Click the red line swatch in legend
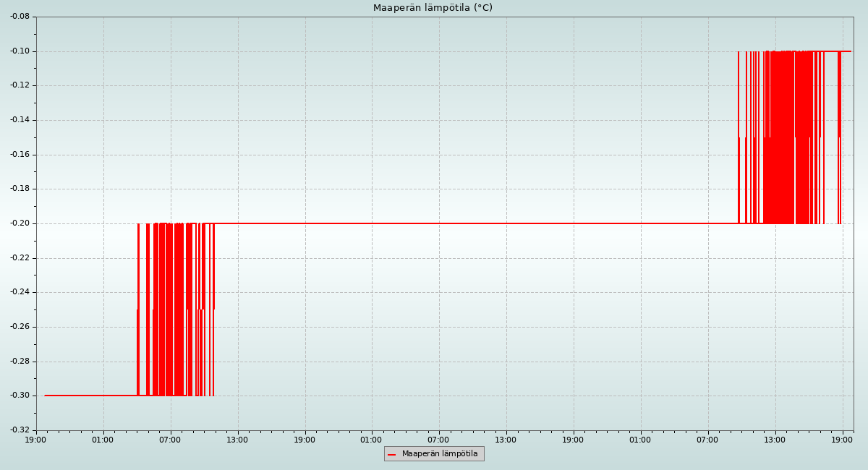 pos(392,454)
